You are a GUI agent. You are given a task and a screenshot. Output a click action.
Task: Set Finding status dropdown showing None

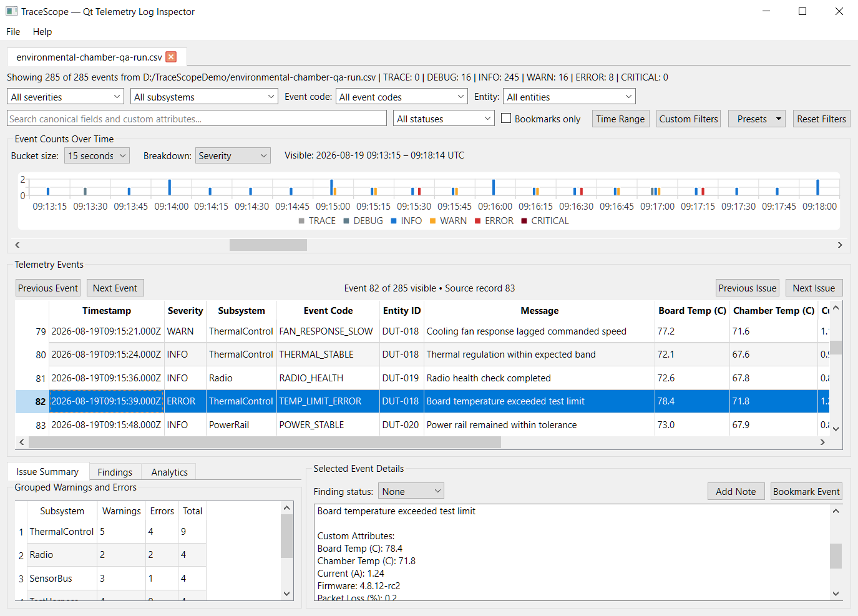pyautogui.click(x=411, y=491)
